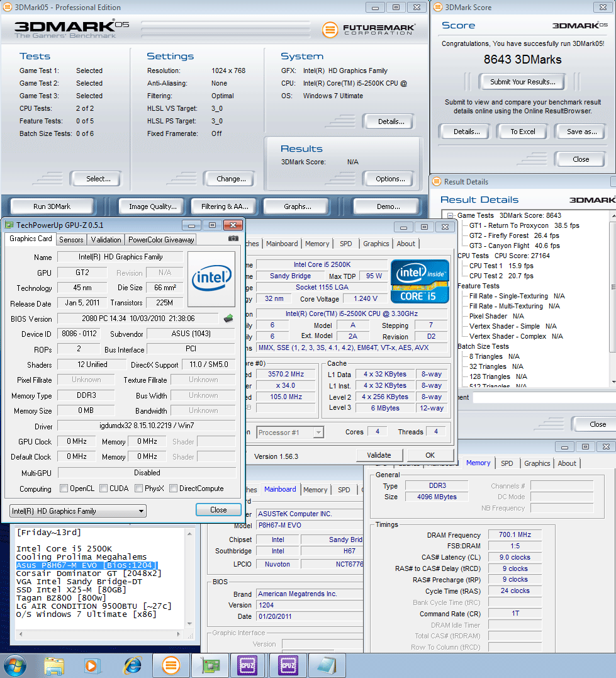Open the PowerColor Giveaway tab
616x678 pixels.
point(161,240)
